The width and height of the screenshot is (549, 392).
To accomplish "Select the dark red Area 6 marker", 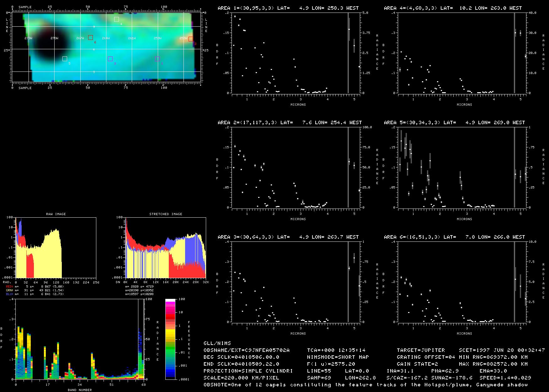I will pyautogui.click(x=90, y=38).
